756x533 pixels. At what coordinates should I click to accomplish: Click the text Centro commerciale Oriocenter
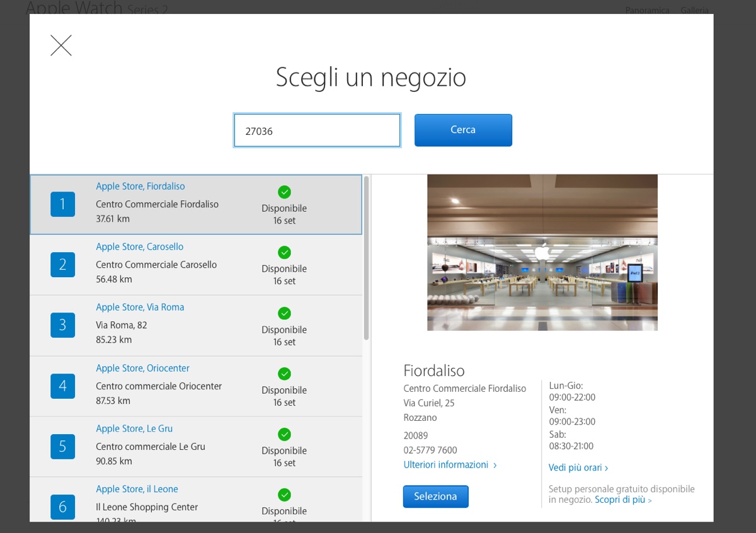[159, 386]
